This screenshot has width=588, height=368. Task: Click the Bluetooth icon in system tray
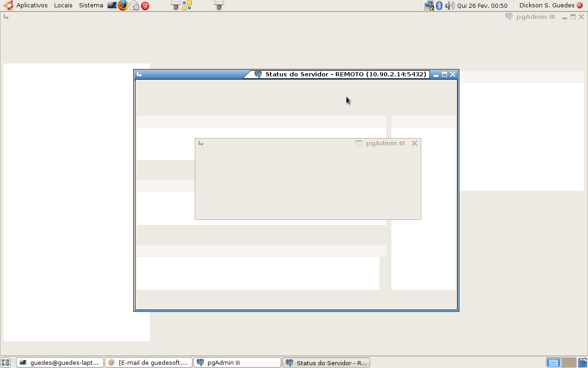pos(439,6)
